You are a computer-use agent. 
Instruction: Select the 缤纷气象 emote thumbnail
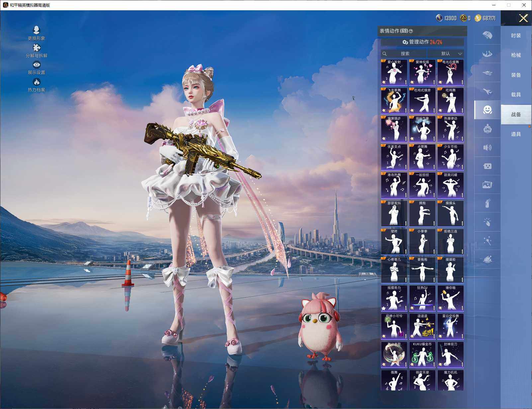pyautogui.click(x=422, y=129)
